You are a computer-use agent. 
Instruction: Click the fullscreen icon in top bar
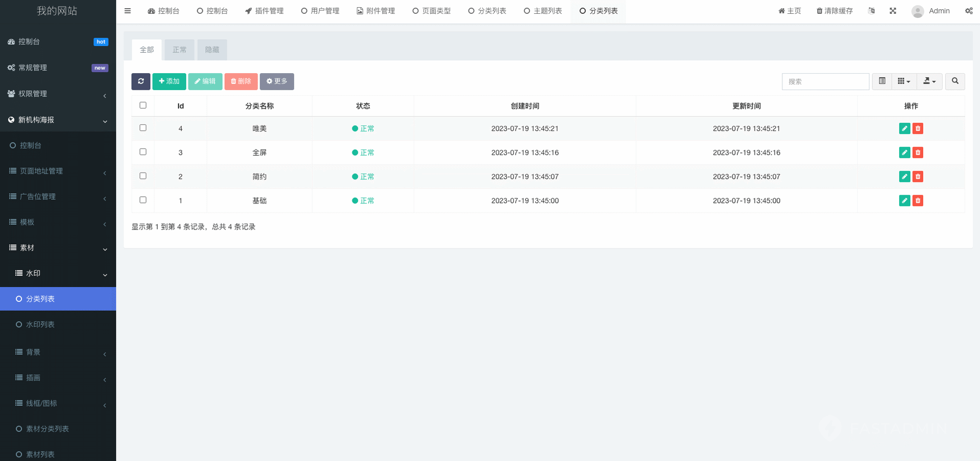892,11
